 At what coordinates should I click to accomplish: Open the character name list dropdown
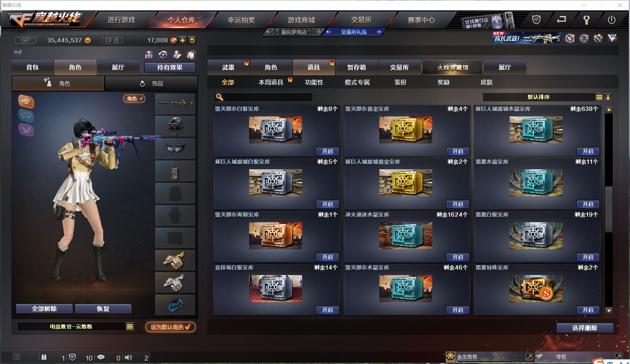[x=130, y=326]
